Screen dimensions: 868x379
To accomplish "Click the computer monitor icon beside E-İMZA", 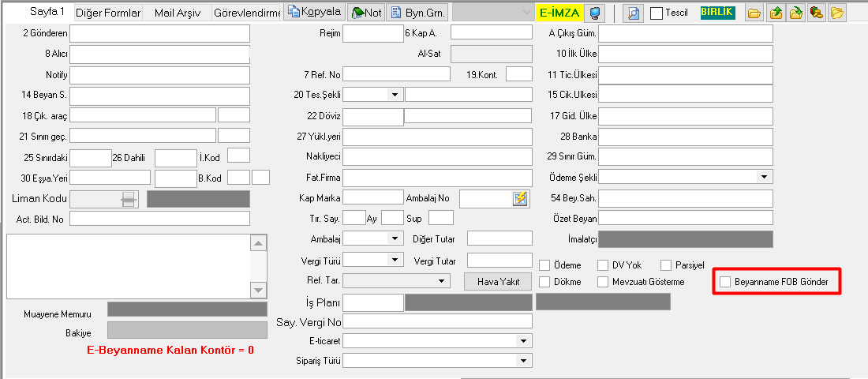I will 596,13.
